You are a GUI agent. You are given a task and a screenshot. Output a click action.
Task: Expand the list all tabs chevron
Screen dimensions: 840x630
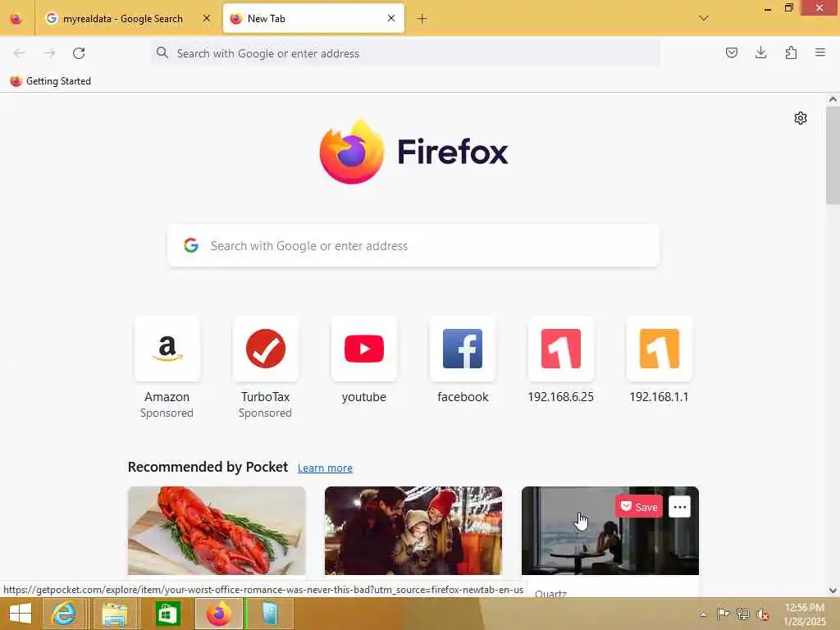pos(704,18)
